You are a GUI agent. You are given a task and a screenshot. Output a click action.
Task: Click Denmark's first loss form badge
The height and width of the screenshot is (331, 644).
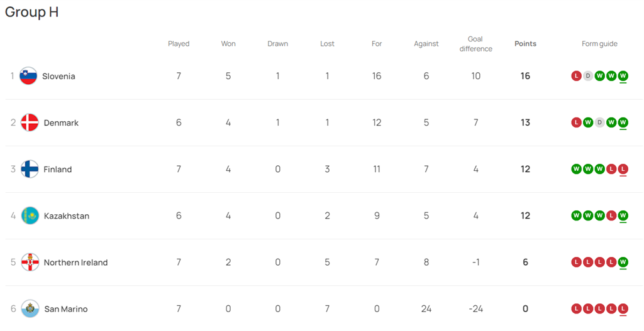pos(576,122)
